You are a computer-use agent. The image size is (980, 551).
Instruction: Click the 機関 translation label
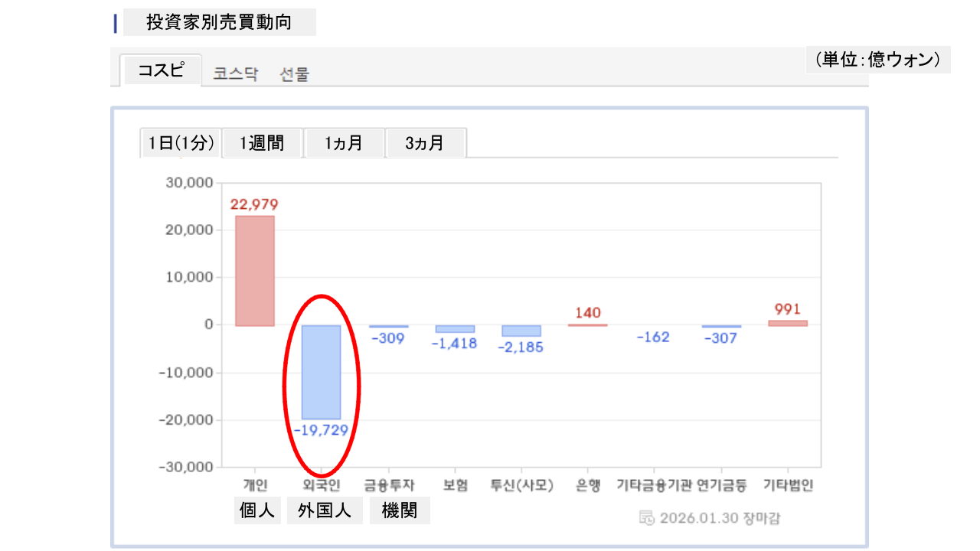click(400, 511)
